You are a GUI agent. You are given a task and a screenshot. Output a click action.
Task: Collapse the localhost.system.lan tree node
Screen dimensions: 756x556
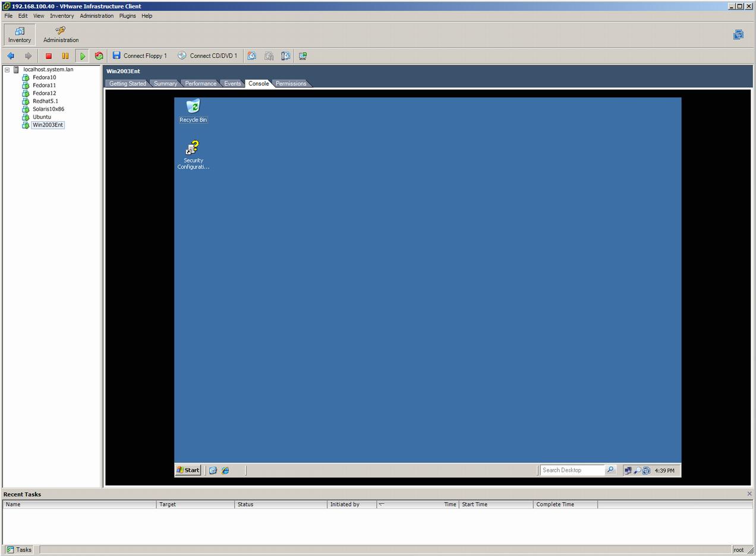7,69
